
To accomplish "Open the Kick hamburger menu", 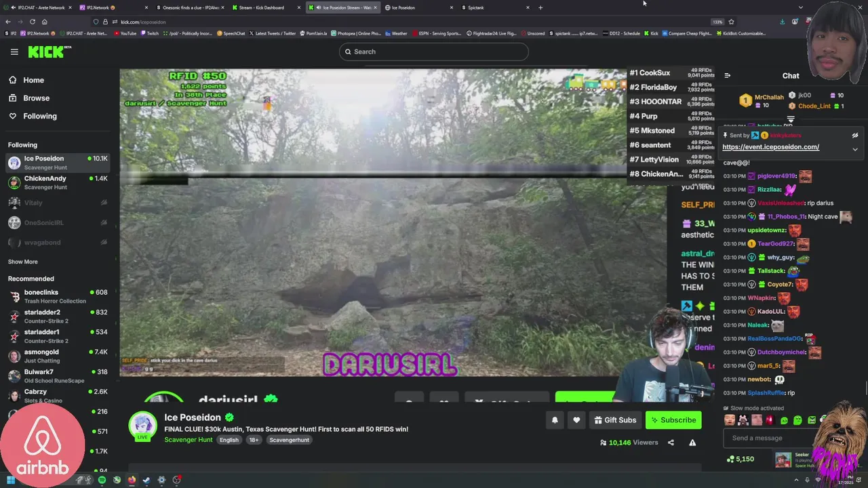I will (14, 52).
